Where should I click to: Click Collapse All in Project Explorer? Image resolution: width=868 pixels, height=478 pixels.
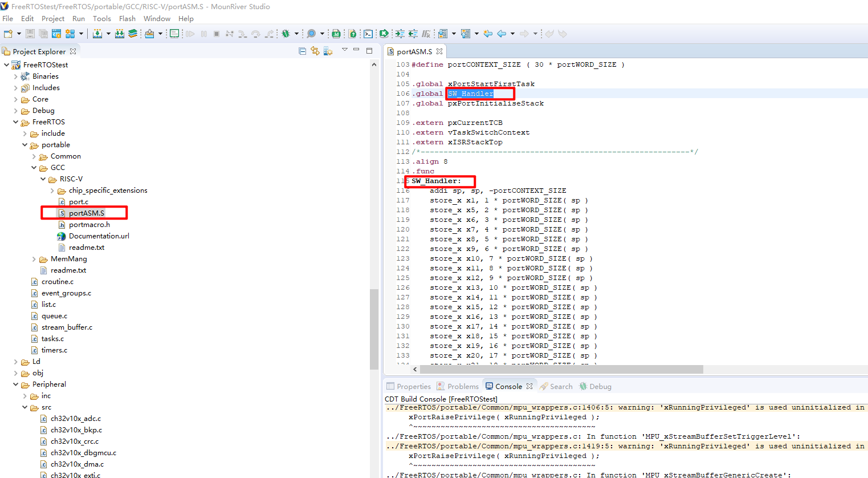coord(302,51)
